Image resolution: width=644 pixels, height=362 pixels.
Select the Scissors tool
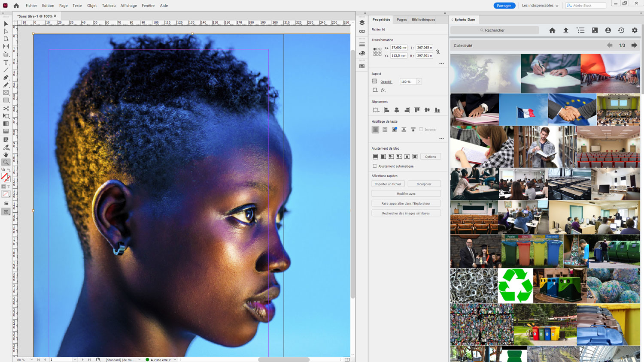[6, 109]
